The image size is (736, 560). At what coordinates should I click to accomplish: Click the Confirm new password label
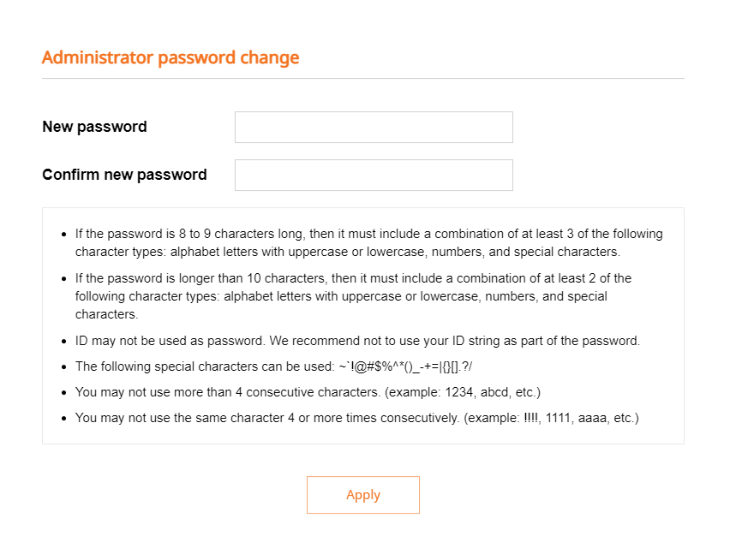pyautogui.click(x=124, y=175)
